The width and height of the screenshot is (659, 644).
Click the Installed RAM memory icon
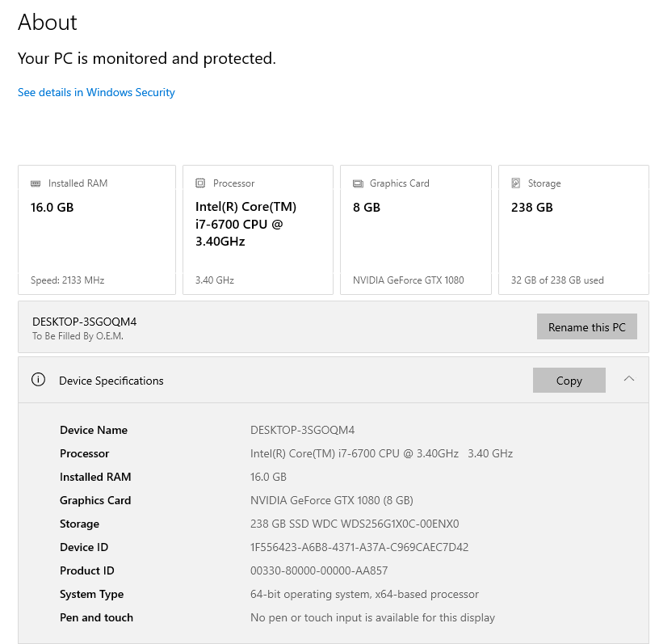[36, 183]
